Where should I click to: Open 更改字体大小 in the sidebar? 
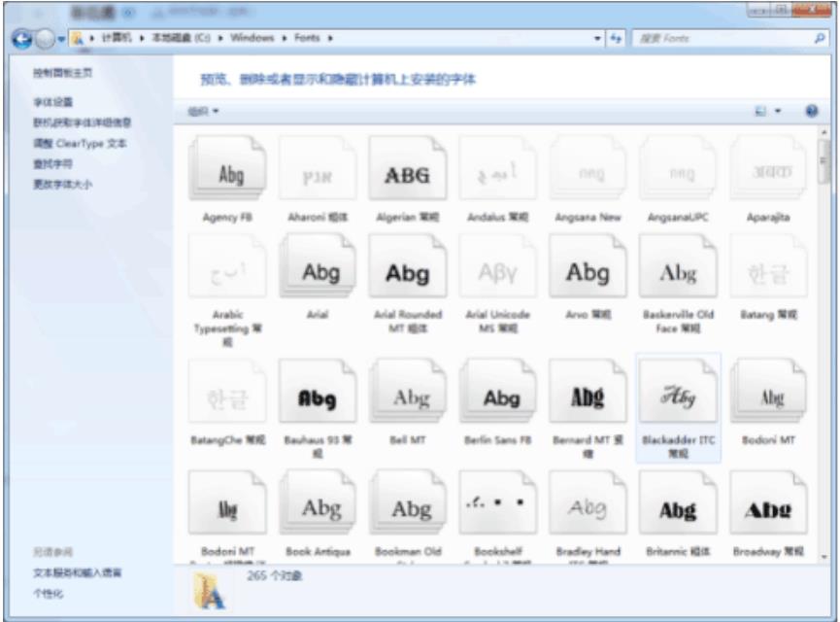click(63, 184)
